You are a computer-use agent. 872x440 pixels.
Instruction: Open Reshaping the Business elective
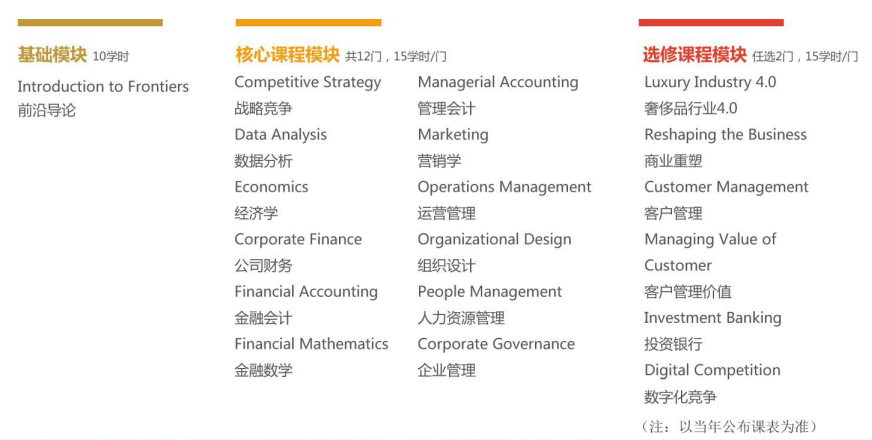pyautogui.click(x=726, y=135)
